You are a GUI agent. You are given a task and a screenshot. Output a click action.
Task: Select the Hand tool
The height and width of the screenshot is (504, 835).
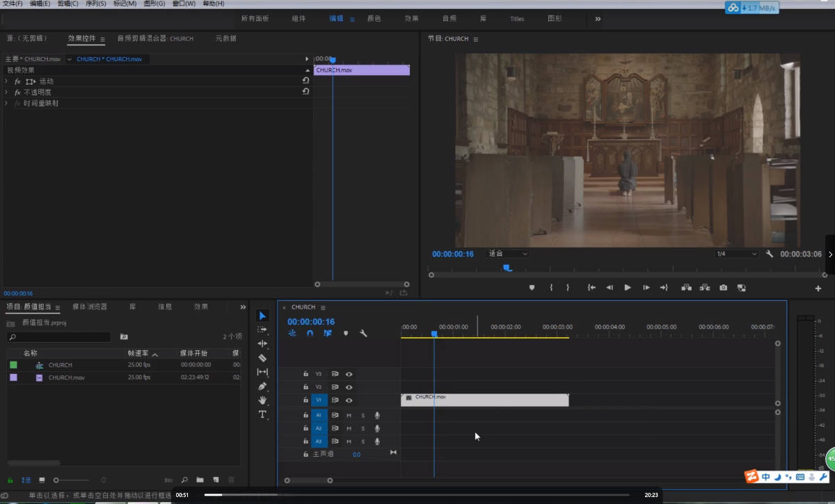262,400
